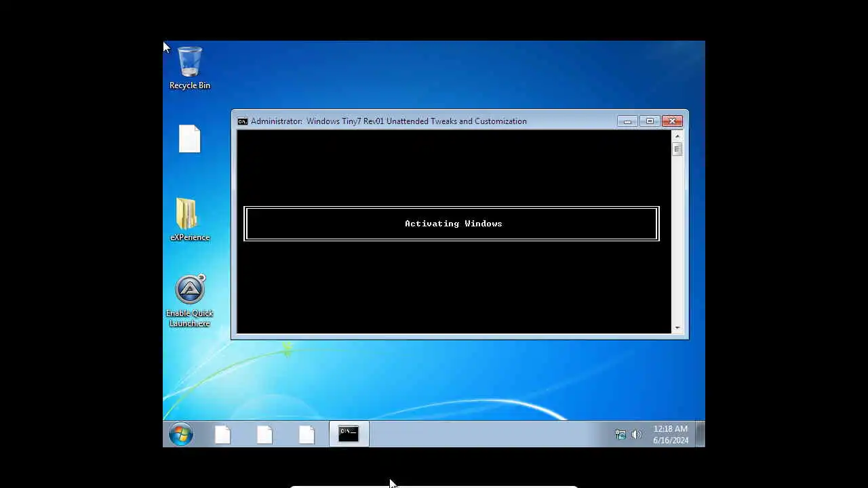Open the volume speaker tray icon
Viewport: 868px width, 488px height.
click(636, 434)
